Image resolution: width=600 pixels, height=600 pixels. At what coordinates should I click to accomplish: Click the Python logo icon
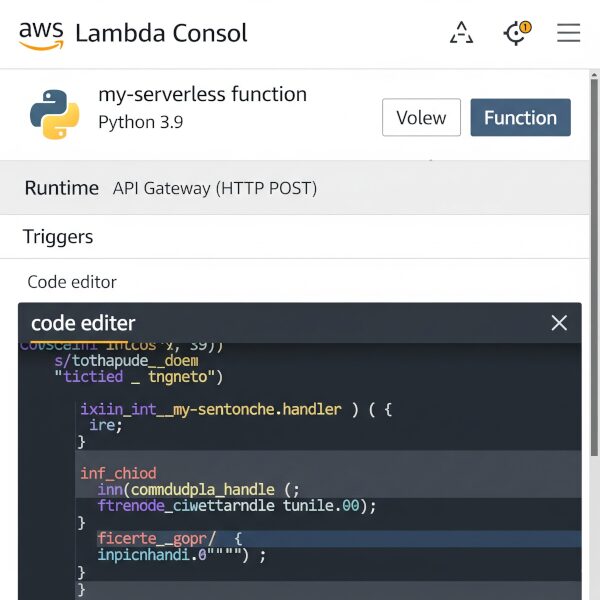point(55,114)
